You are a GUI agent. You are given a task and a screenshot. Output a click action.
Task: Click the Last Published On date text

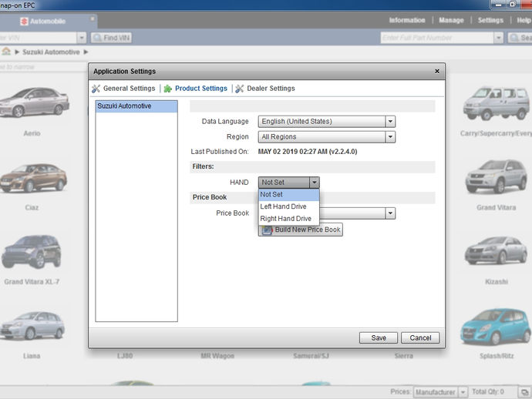pyautogui.click(x=308, y=152)
